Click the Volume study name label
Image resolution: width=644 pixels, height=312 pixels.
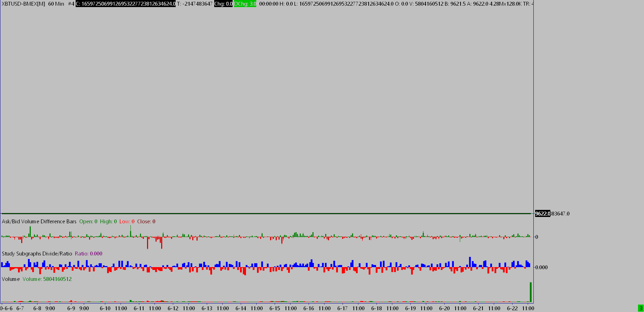(x=11, y=279)
